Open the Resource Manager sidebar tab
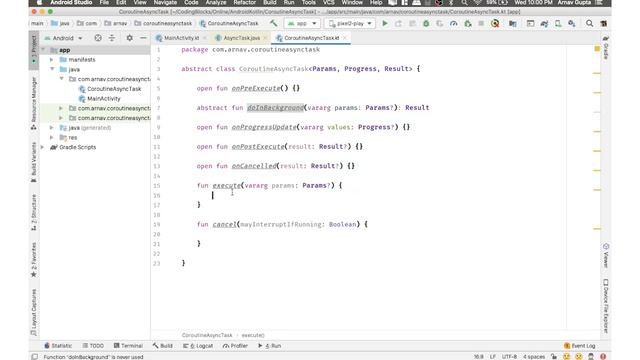Screen dimensions: 640x360 34,104
